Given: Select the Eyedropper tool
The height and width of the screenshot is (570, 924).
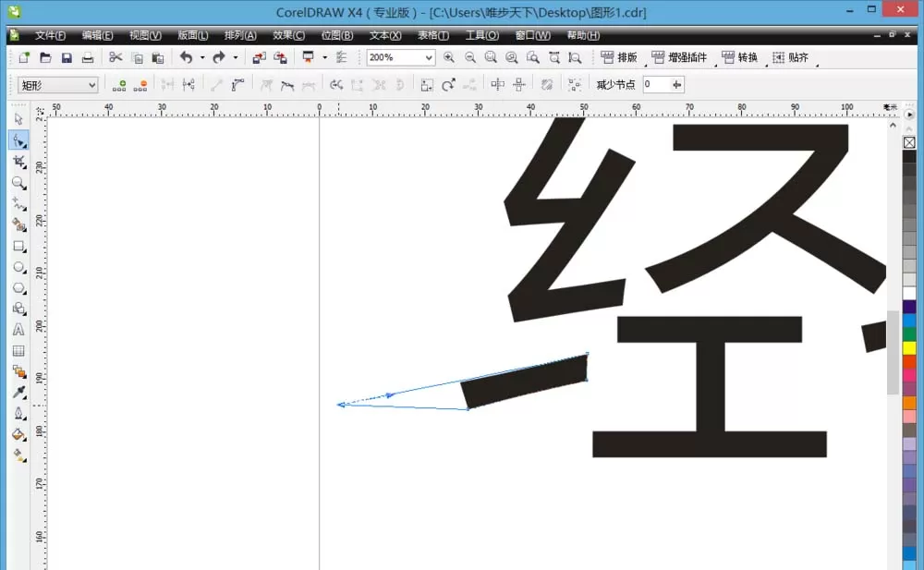Looking at the screenshot, I should pos(18,393).
